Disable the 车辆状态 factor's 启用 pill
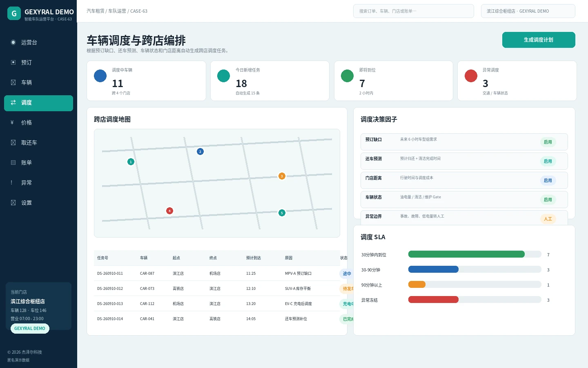The height and width of the screenshot is (368, 588). [548, 200]
